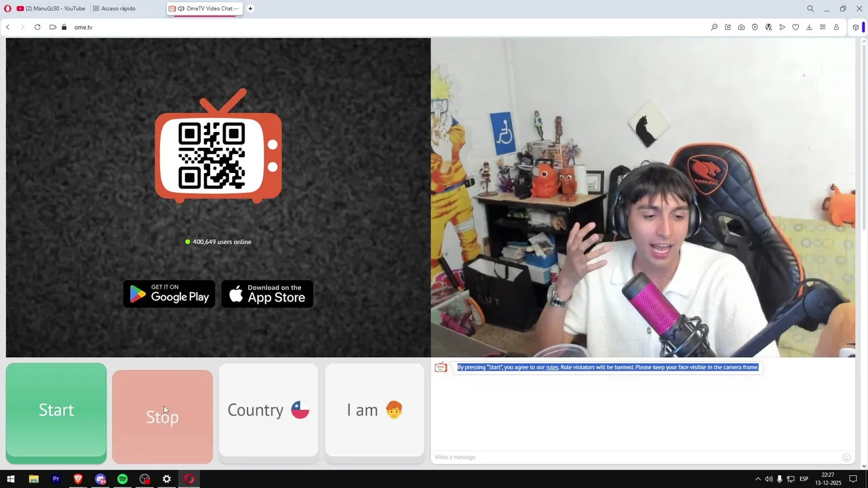The width and height of the screenshot is (868, 488).
Task: Open the Opera main menu logo
Action: pyautogui.click(x=7, y=9)
